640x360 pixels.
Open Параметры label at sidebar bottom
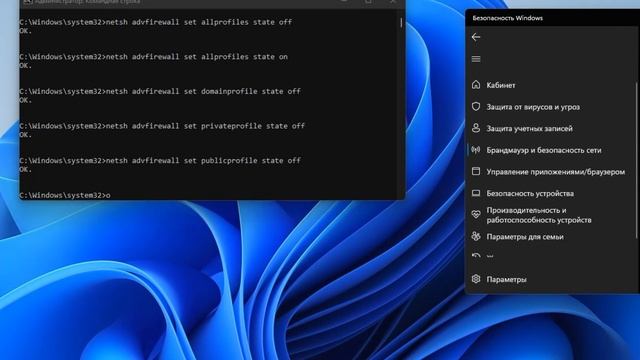pyautogui.click(x=507, y=280)
